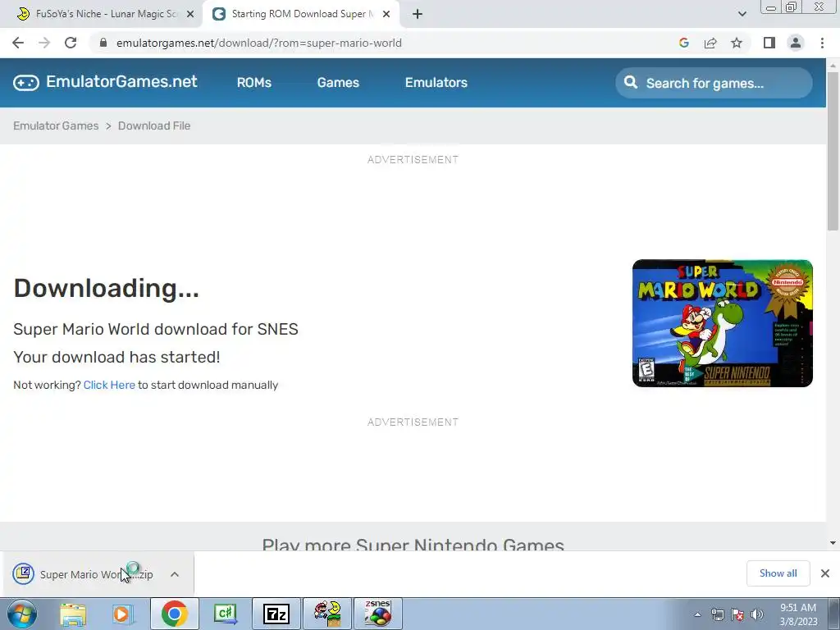
Task: Open 7-Zip from the taskbar
Action: (276, 614)
